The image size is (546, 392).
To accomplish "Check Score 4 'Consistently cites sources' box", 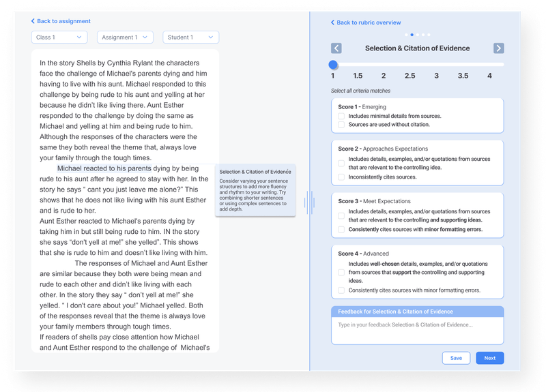I will pos(341,290).
